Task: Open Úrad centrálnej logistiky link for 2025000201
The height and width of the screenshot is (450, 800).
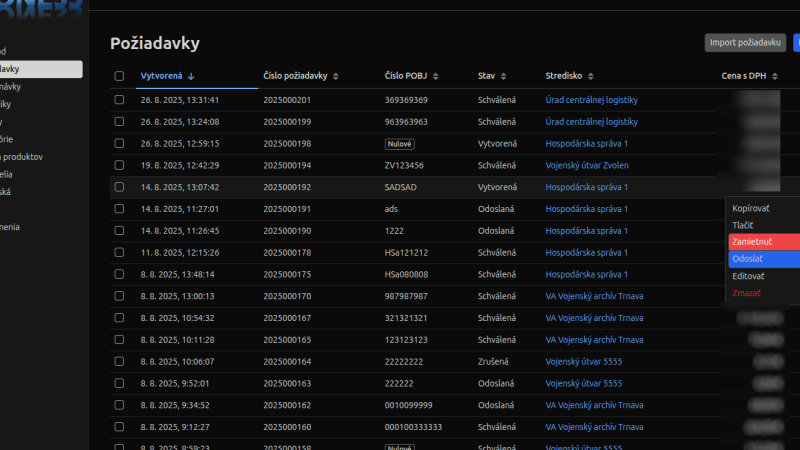Action: [591, 100]
